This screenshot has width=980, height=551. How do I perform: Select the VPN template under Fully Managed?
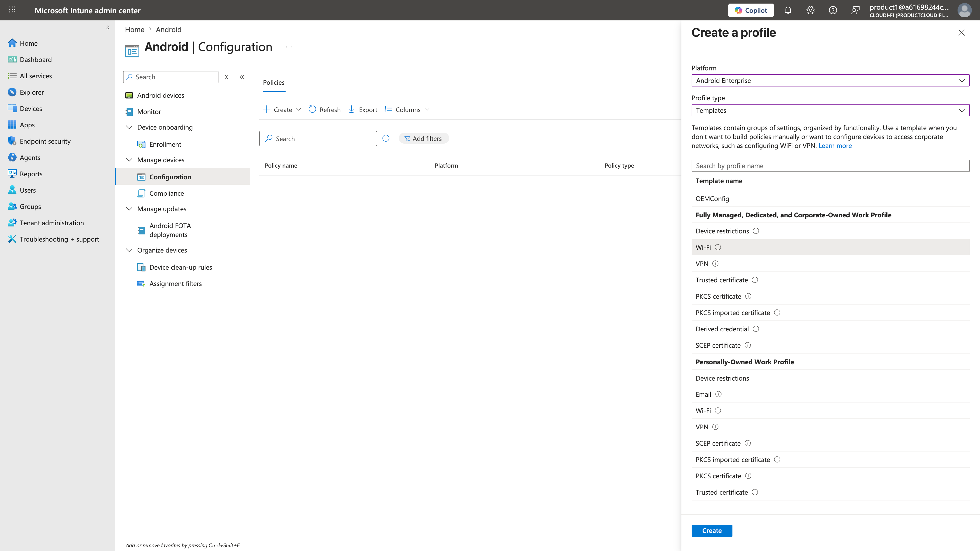click(x=830, y=264)
